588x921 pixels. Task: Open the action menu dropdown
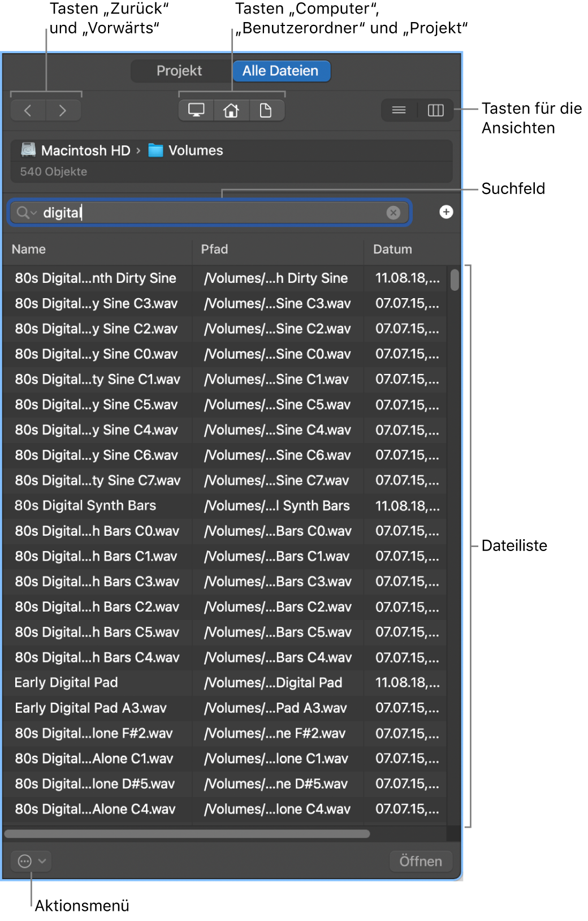pyautogui.click(x=31, y=861)
